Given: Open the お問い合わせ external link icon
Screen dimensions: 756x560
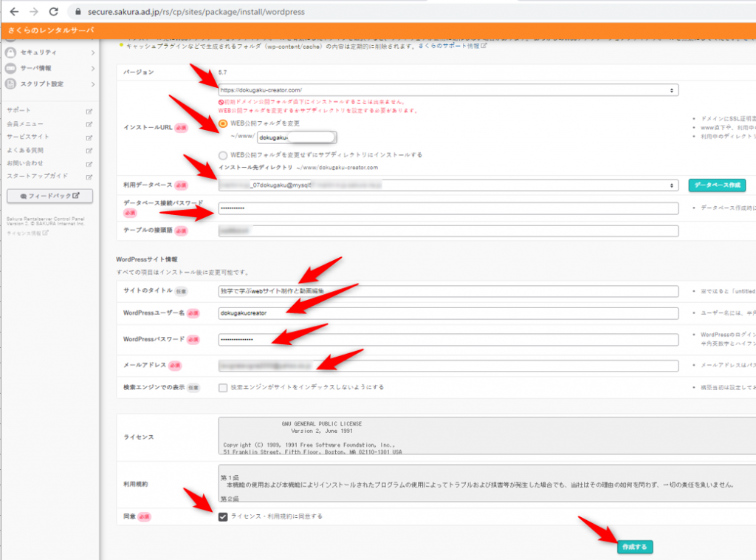Looking at the screenshot, I should (89, 164).
